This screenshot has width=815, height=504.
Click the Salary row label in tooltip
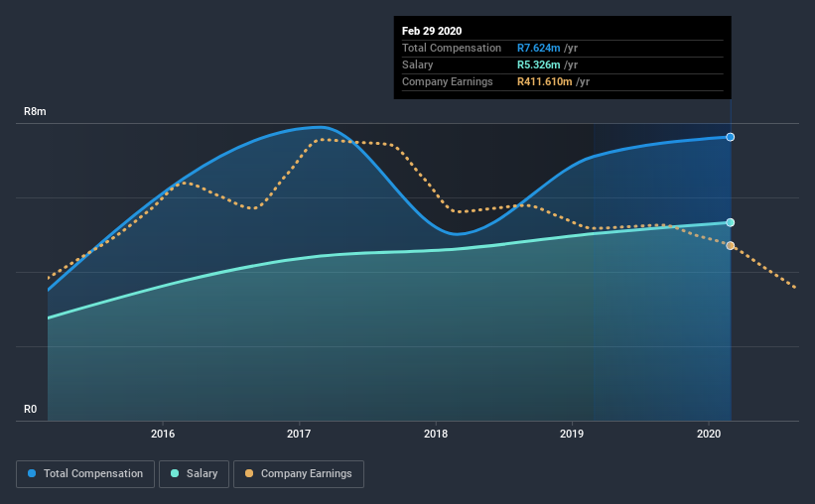[x=417, y=64]
